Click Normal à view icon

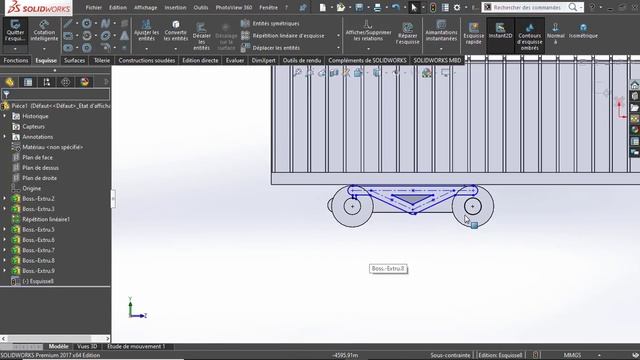click(x=556, y=33)
